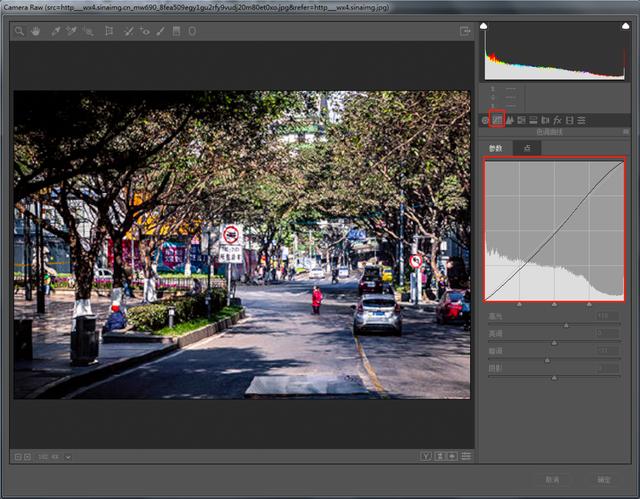The width and height of the screenshot is (640, 499).
Task: Open the zoom level dropdown
Action: point(67,458)
